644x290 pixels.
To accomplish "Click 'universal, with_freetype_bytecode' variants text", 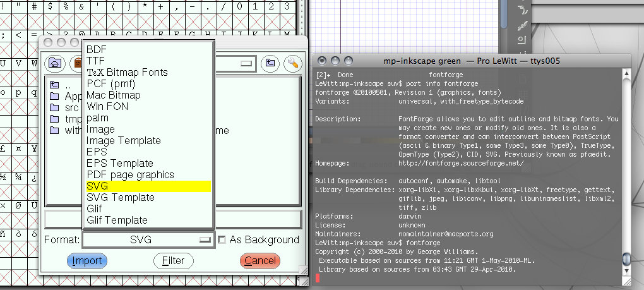I will (x=461, y=102).
